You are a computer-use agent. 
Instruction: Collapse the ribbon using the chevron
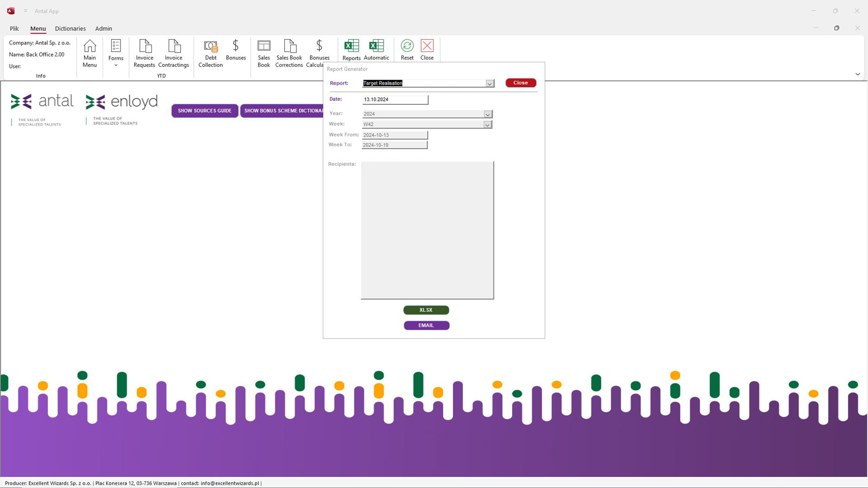[x=858, y=74]
